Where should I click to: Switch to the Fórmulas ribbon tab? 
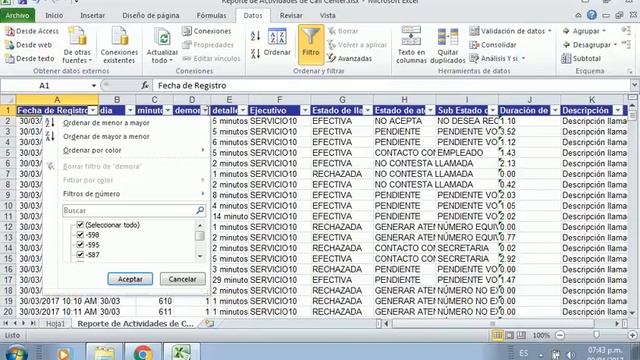tap(211, 16)
